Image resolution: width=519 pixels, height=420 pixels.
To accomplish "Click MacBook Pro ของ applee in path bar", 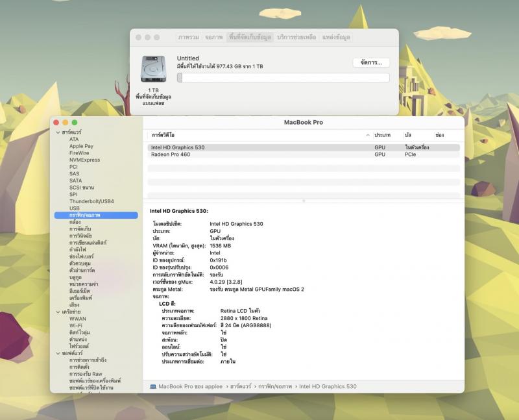I will point(190,386).
